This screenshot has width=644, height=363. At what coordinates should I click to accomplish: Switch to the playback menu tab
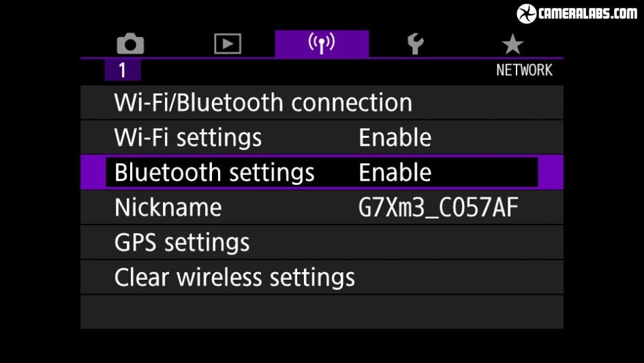click(227, 44)
